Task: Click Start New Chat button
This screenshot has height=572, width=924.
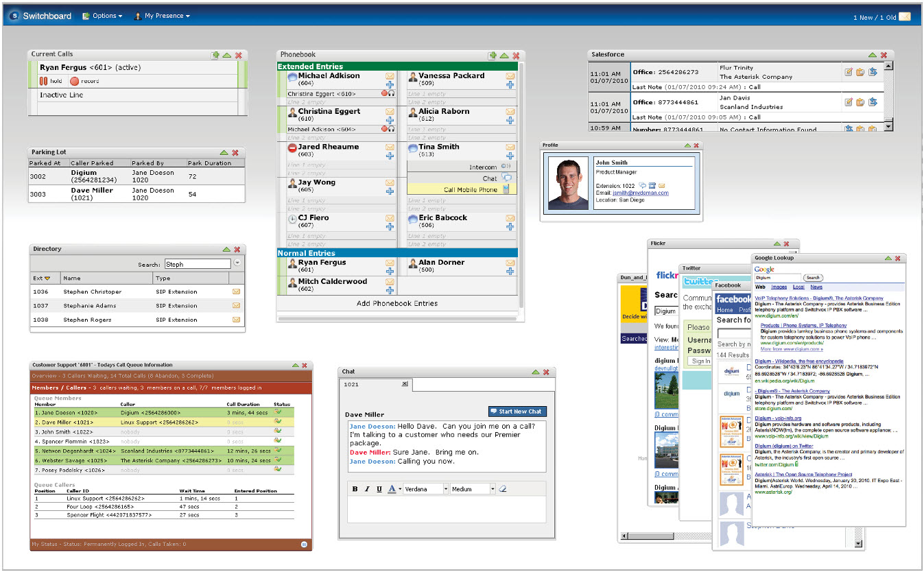Action: [517, 412]
